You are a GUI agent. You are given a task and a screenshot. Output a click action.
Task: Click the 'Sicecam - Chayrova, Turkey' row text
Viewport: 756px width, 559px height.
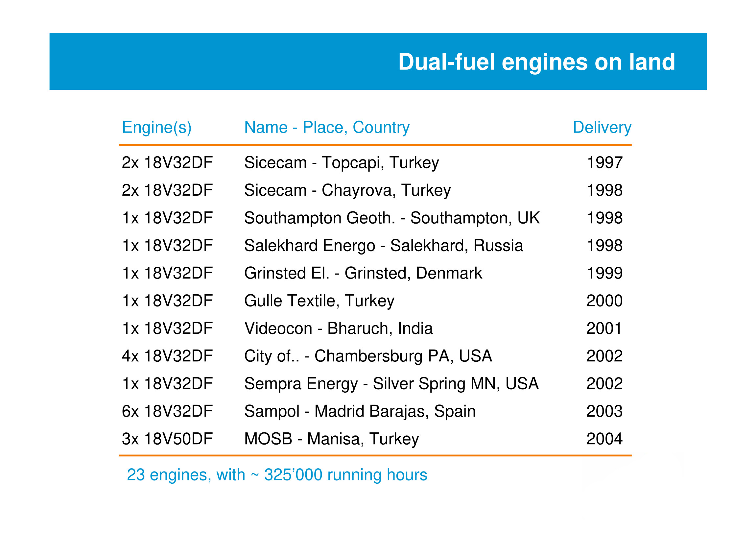347,190
